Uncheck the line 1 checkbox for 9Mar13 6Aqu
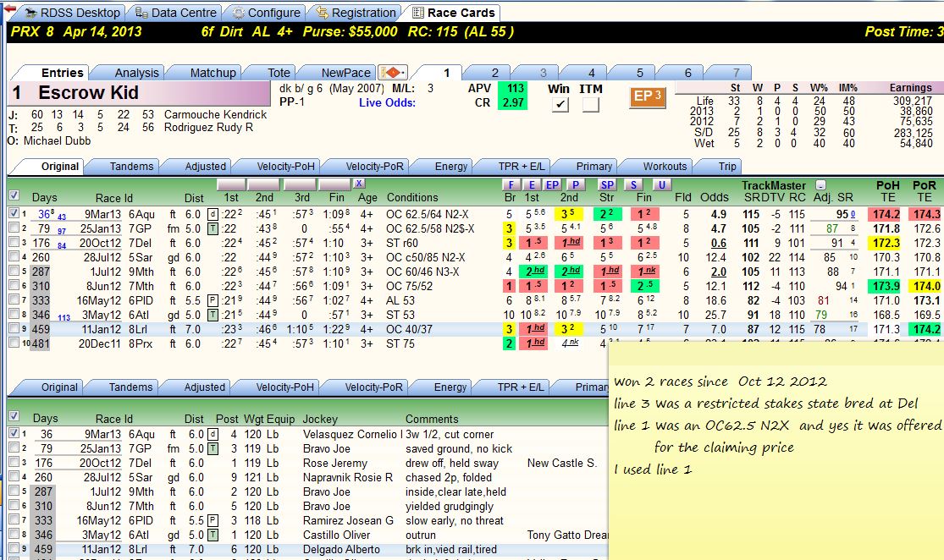Image resolution: width=944 pixels, height=560 pixels. [x=14, y=213]
